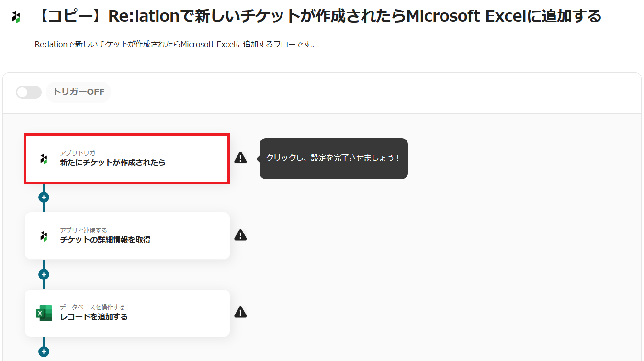Add a step below チケットの詳細情報を取得
The height and width of the screenshot is (361, 644).
coord(44,274)
